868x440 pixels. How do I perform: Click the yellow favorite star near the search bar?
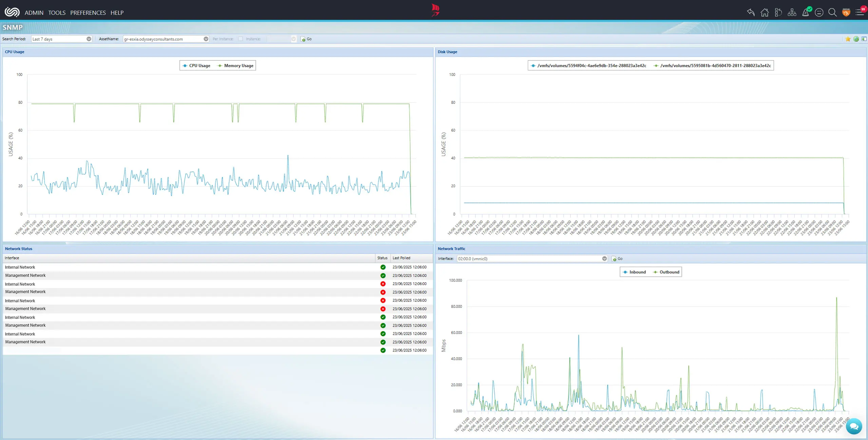(847, 39)
